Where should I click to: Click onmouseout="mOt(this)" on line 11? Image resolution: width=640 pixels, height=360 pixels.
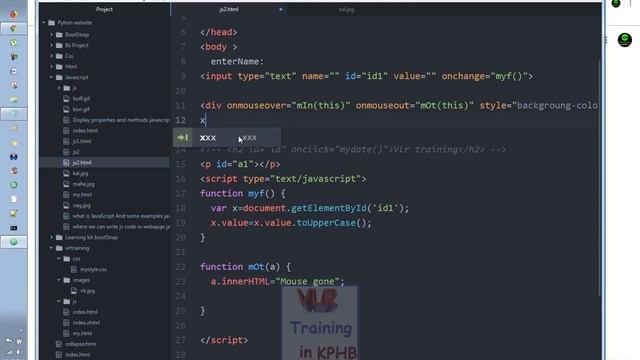pyautogui.click(x=414, y=106)
